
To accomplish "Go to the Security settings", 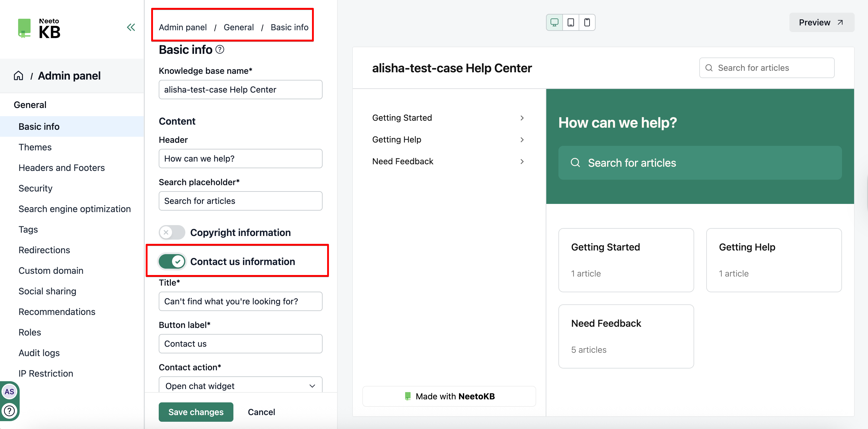I will [35, 188].
